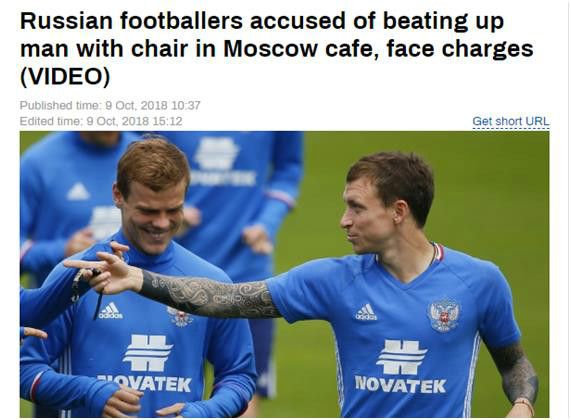Click the Adidas logo on the smiling player's shirt

111,310
